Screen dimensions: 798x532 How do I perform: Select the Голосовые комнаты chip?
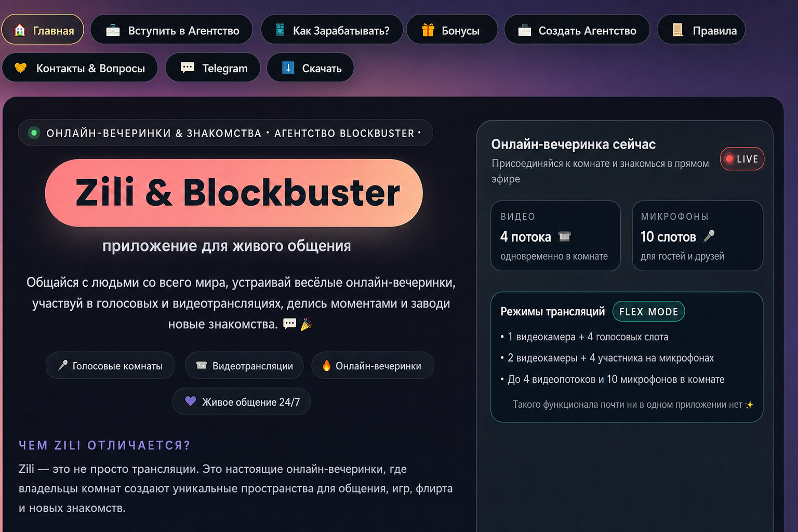pyautogui.click(x=111, y=366)
